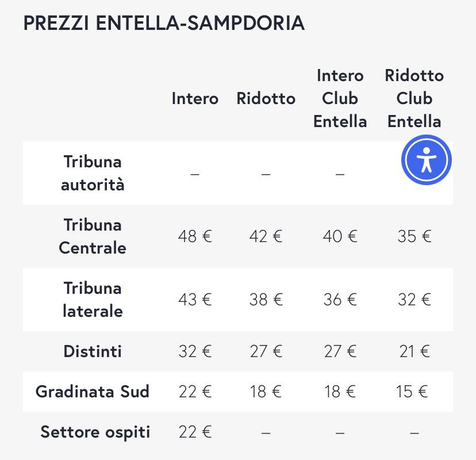
Task: Select the Tribuna autorità row label
Action: [93, 173]
